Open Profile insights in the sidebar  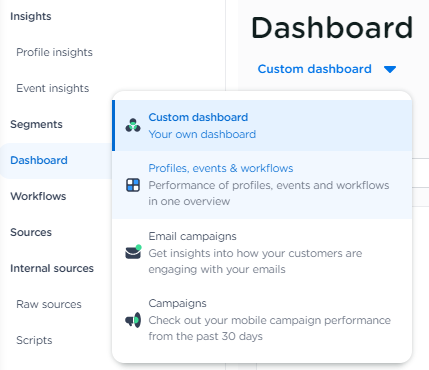(x=54, y=52)
